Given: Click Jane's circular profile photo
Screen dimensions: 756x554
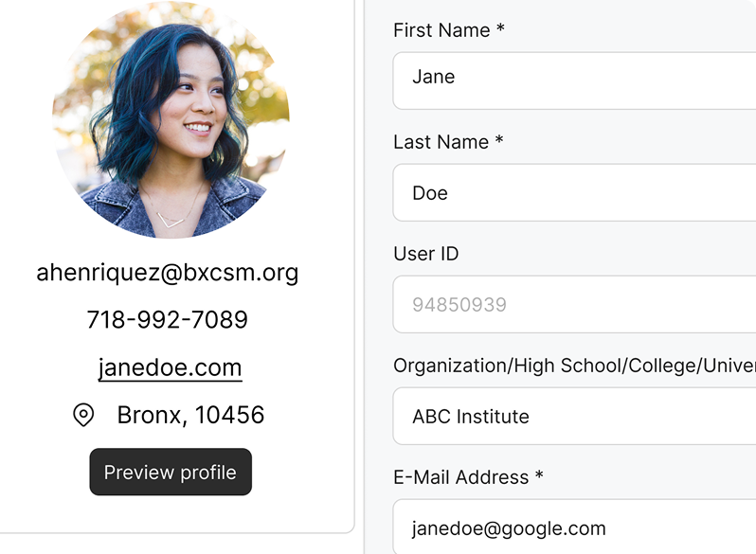Looking at the screenshot, I should pyautogui.click(x=171, y=119).
